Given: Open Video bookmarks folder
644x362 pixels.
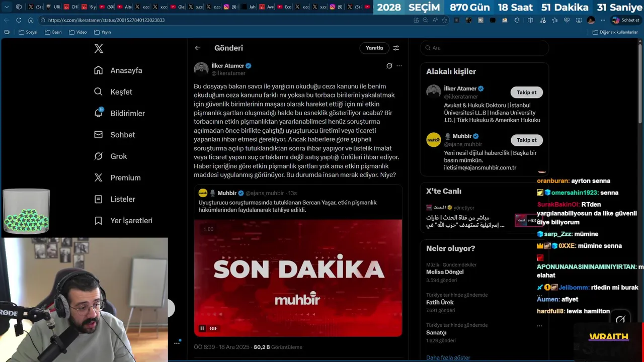Looking at the screenshot, I should [x=77, y=32].
